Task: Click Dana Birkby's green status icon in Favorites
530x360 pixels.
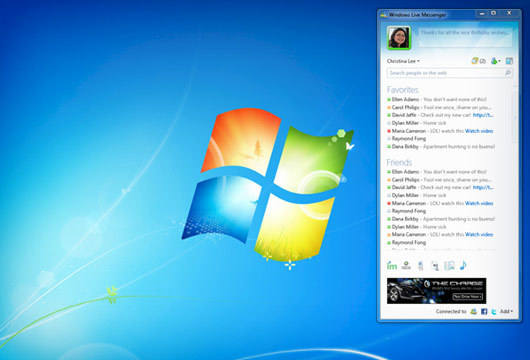Action: [x=389, y=147]
